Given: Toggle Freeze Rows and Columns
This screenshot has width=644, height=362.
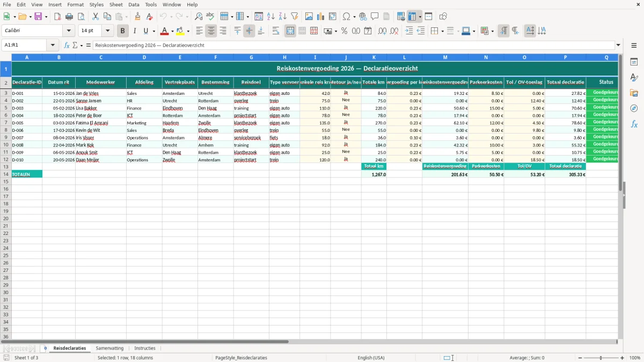Looking at the screenshot, I should [x=412, y=17].
